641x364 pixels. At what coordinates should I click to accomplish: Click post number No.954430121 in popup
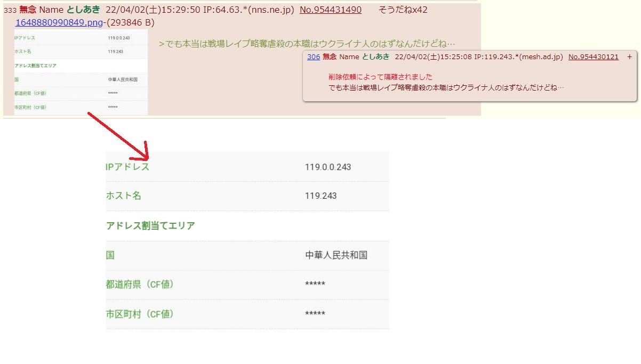(594, 56)
